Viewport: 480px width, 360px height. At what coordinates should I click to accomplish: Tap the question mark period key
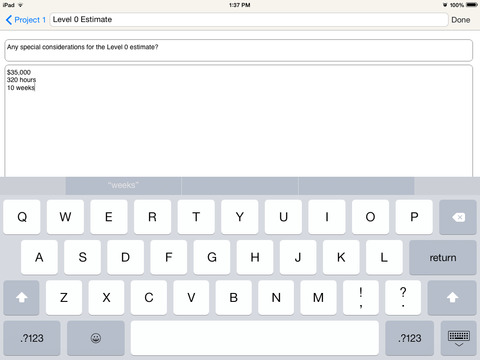(403, 297)
